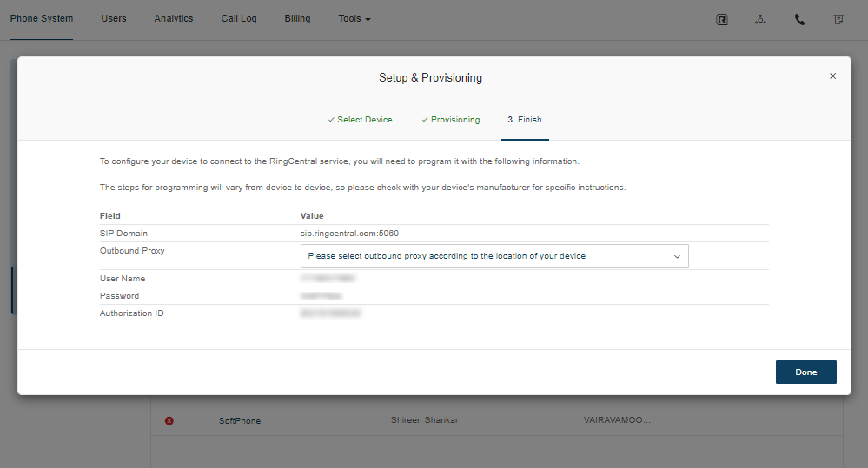
Task: Click the RingCentral app logo icon
Action: tap(721, 19)
